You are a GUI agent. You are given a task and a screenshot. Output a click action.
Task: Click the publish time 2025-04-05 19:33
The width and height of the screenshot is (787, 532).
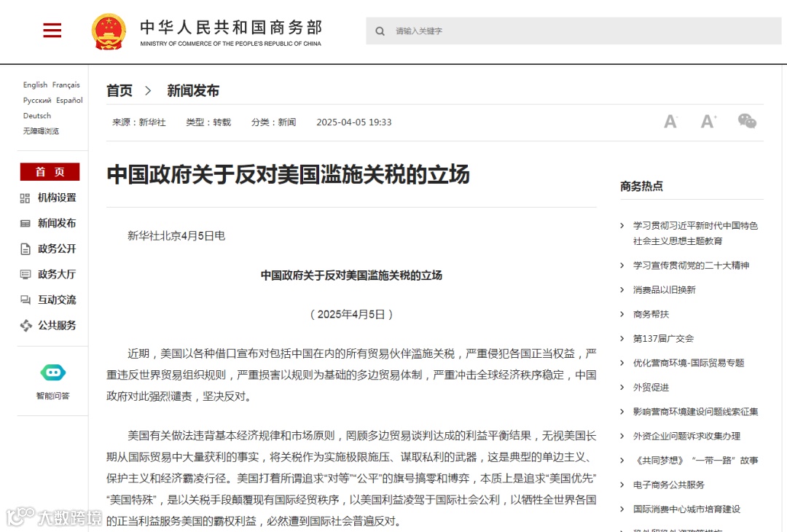coord(354,122)
